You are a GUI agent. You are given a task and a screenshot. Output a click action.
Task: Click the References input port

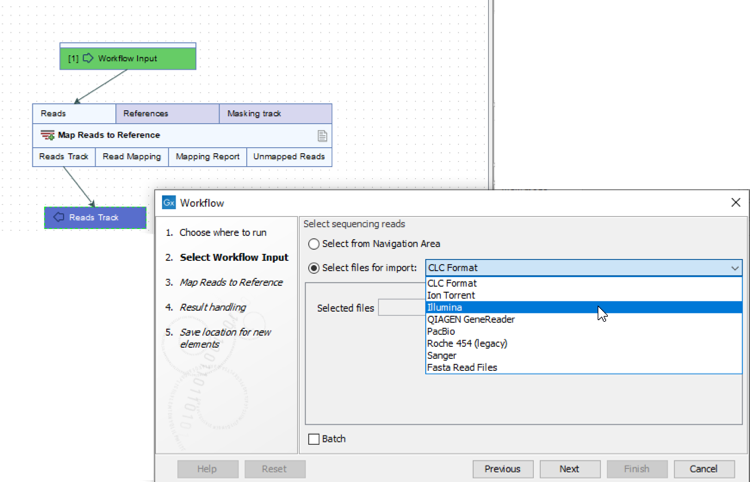pyautogui.click(x=167, y=114)
